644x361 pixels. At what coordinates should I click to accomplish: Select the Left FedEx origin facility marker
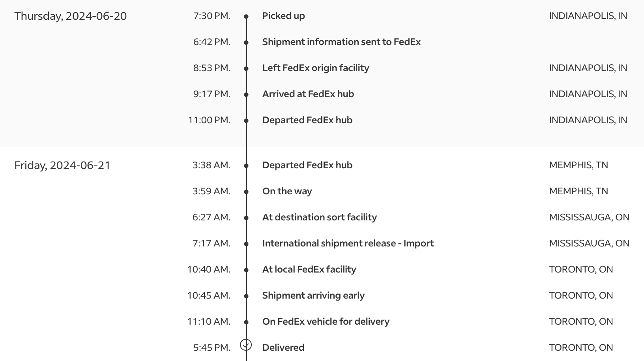point(246,69)
